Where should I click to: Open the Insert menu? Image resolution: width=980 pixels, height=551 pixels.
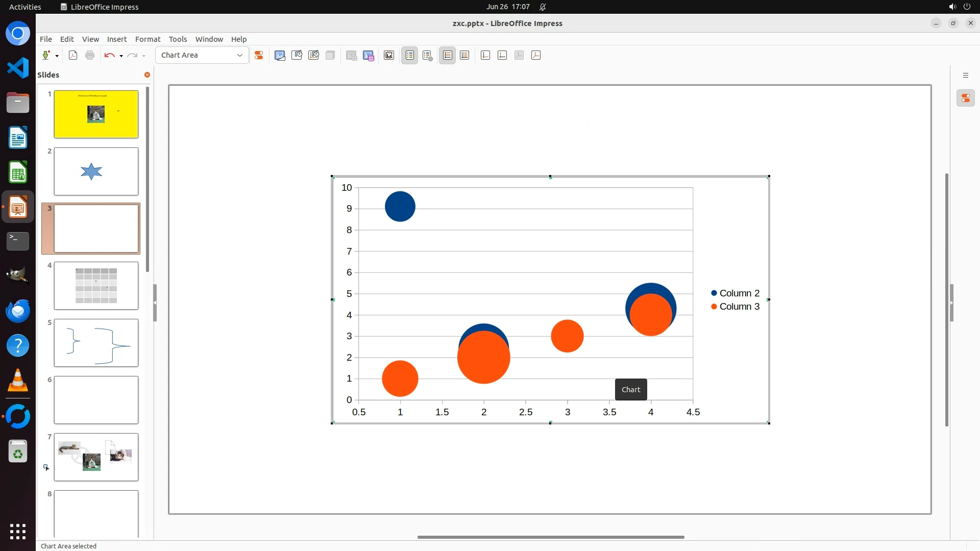[x=116, y=39]
